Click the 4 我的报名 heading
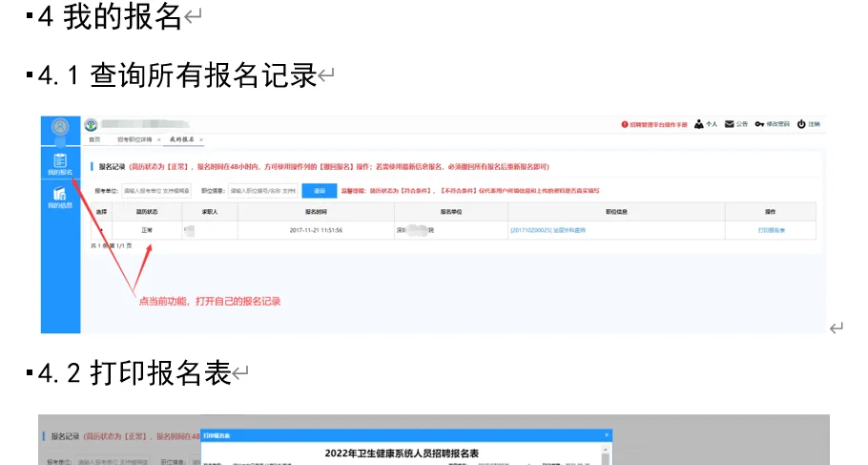Screen dimensions: 868x465 (x=110, y=16)
